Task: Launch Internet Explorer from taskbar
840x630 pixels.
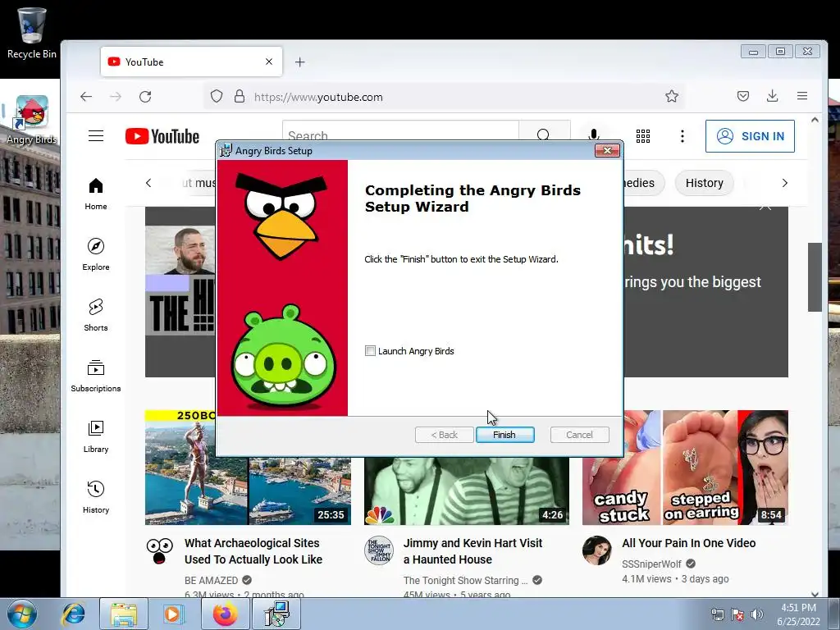Action: tap(73, 614)
